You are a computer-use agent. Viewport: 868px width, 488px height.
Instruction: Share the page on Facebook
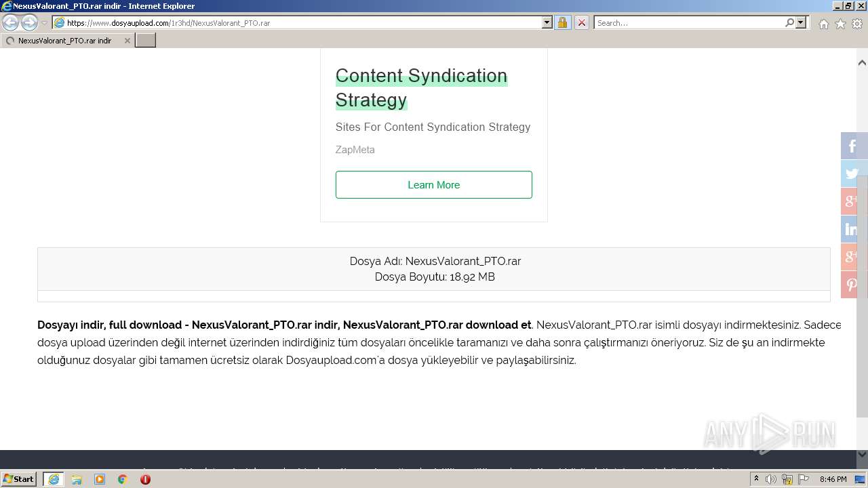click(853, 146)
